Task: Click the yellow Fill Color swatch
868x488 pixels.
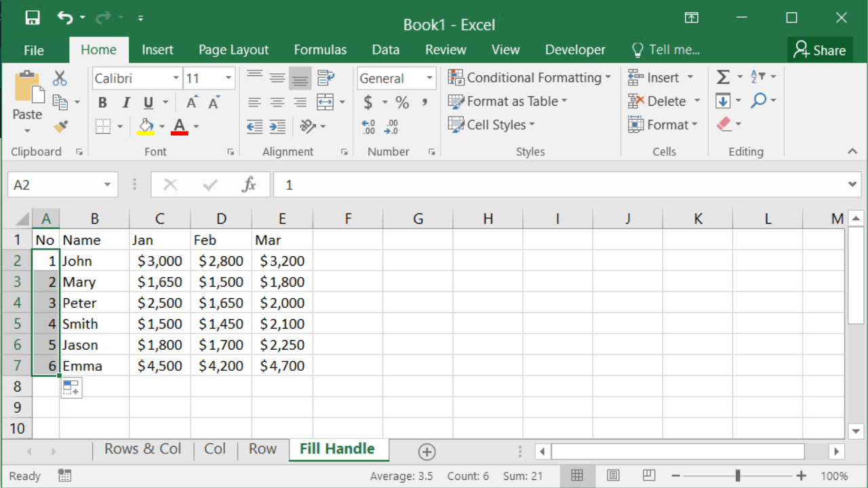Action: click(x=146, y=126)
